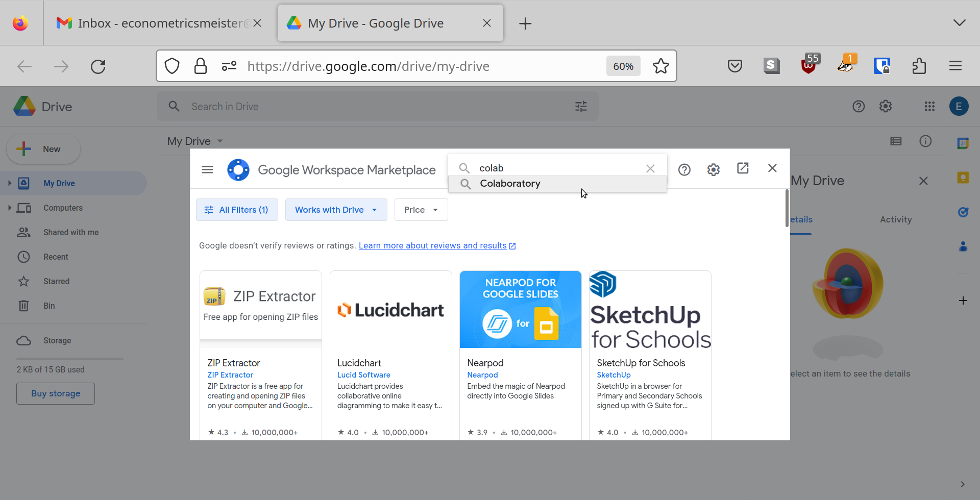Hide side panel chevron arrow
The width and height of the screenshot is (980, 500).
pos(963,484)
